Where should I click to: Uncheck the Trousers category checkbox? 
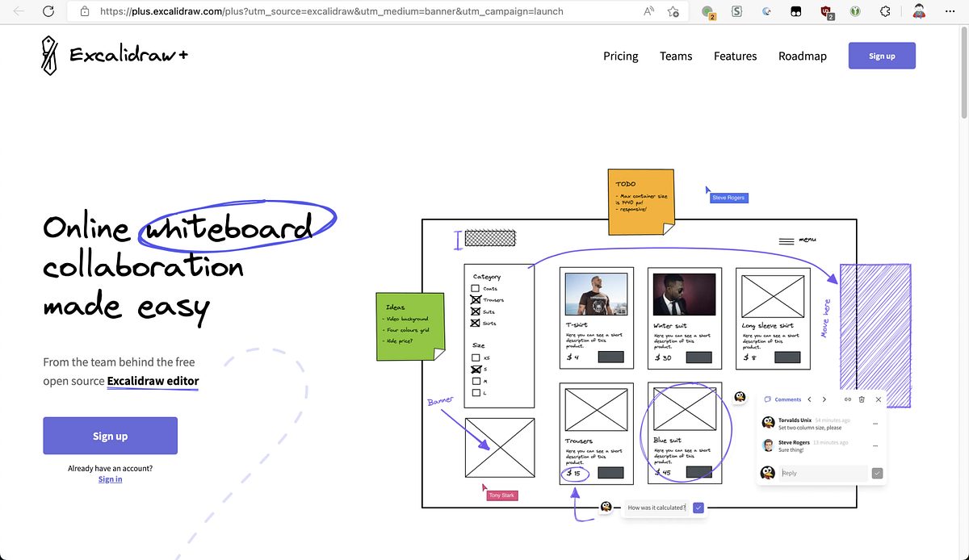pos(476,299)
